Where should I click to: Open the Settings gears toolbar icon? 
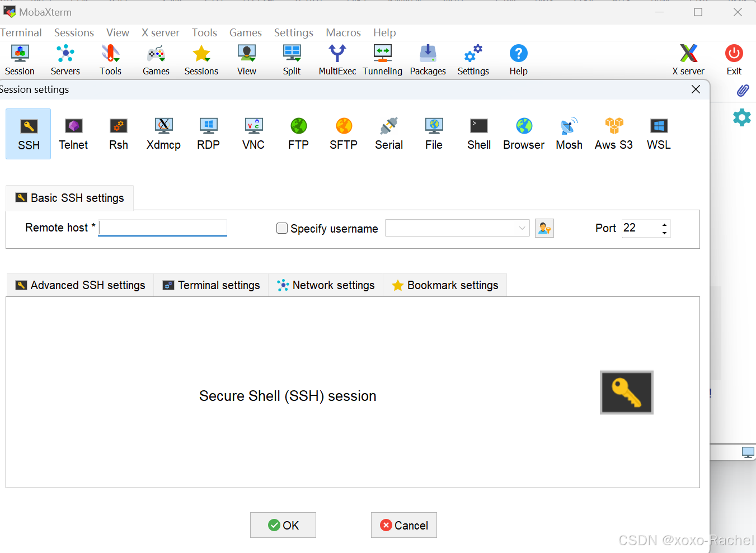tap(473, 60)
